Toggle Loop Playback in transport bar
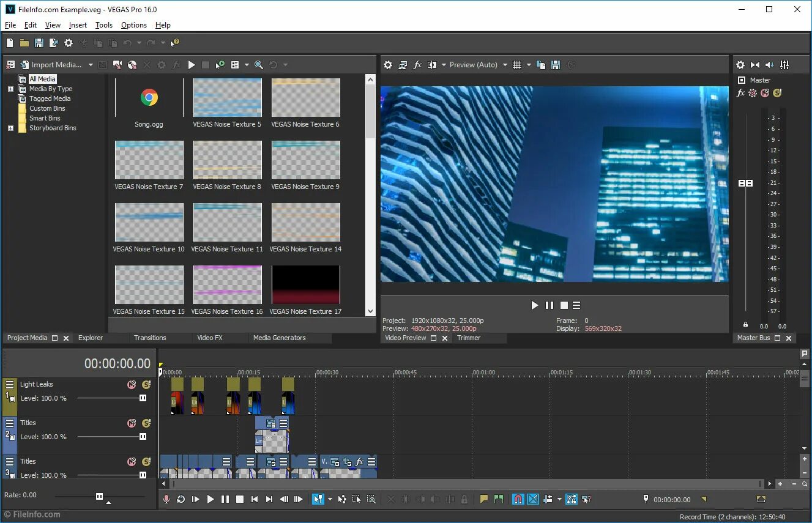This screenshot has height=523, width=812. click(181, 499)
